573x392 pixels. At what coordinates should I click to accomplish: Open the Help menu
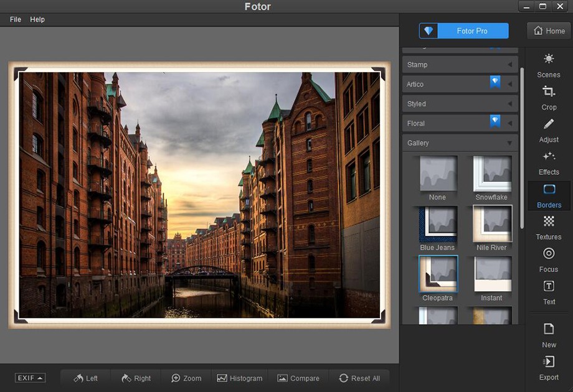[x=37, y=19]
